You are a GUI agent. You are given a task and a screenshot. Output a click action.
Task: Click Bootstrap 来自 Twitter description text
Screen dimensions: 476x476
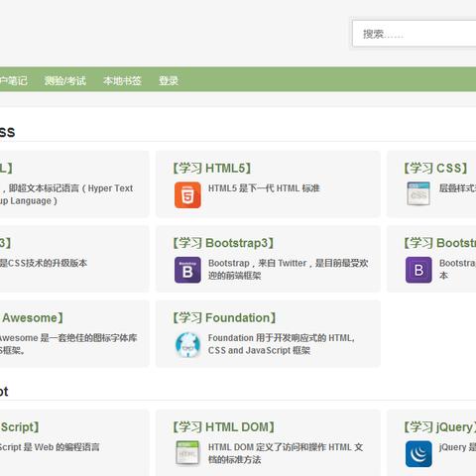[x=288, y=270]
